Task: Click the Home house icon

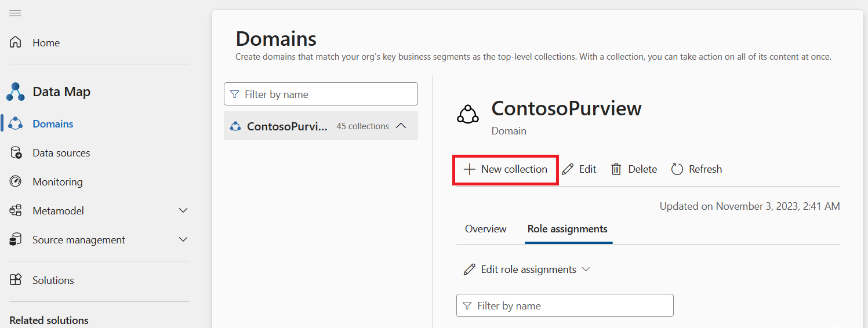Action: point(16,42)
